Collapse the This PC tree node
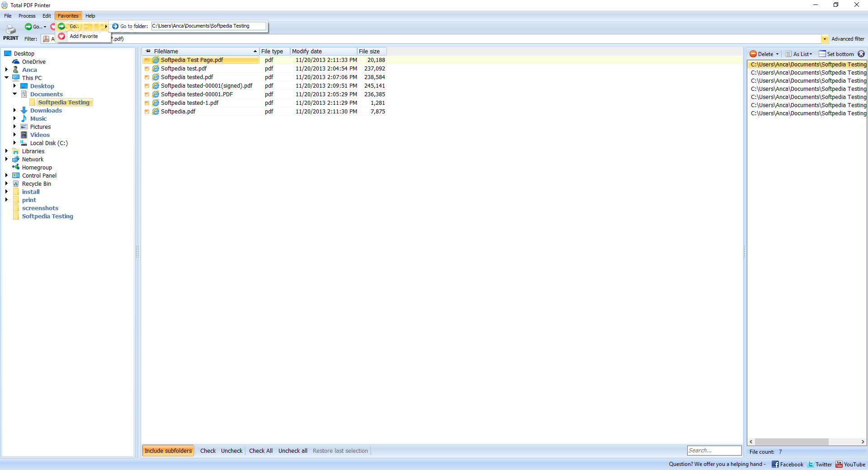This screenshot has width=868, height=470. coord(7,78)
